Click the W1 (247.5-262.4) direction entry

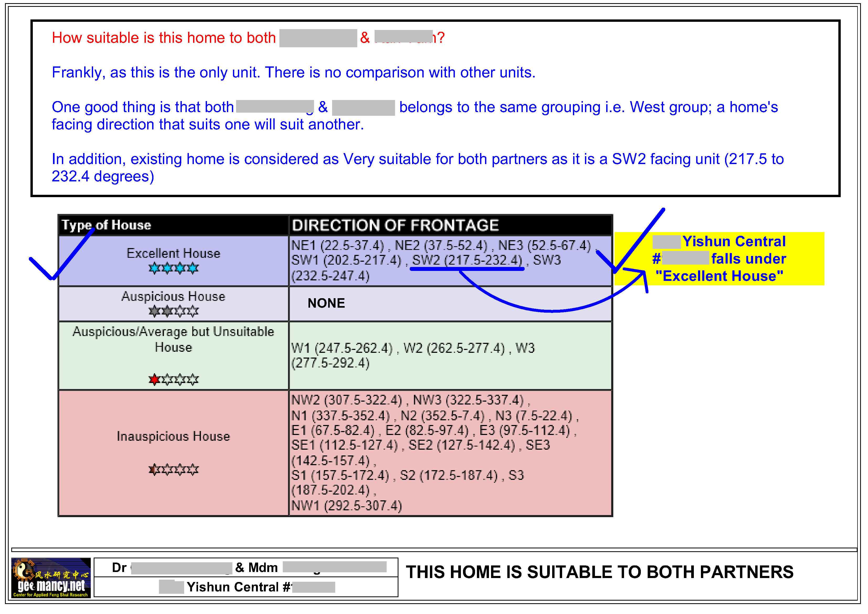[342, 348]
